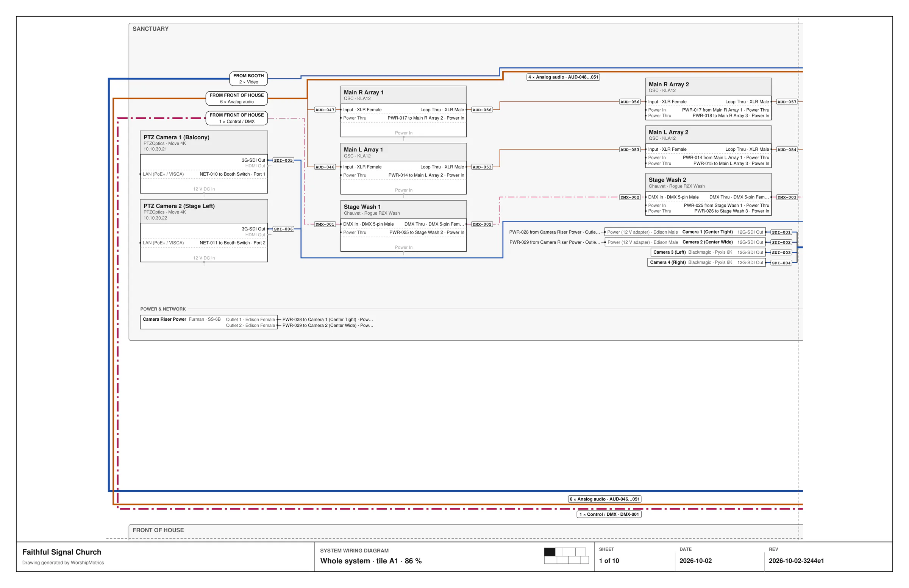The image size is (909, 588).
Task: Select cable tag SDI-004
Action: (x=781, y=263)
